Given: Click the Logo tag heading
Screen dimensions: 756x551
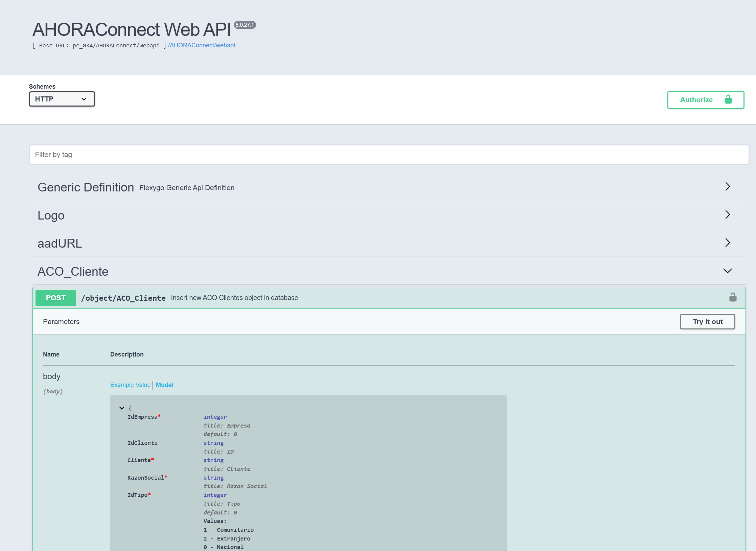Looking at the screenshot, I should click(x=51, y=215).
